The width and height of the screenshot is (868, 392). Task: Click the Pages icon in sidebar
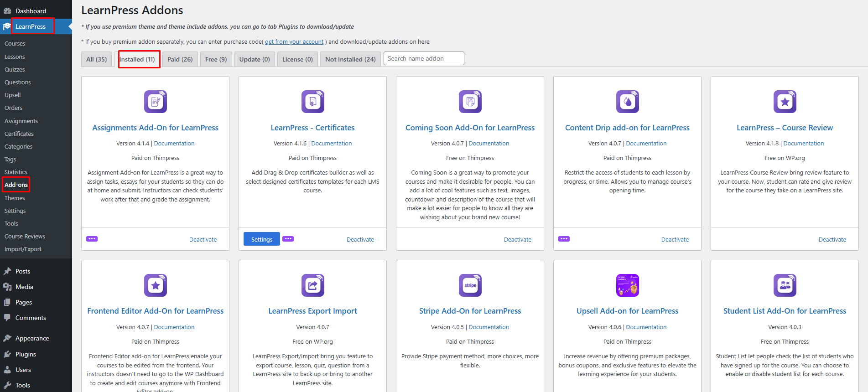pos(7,302)
